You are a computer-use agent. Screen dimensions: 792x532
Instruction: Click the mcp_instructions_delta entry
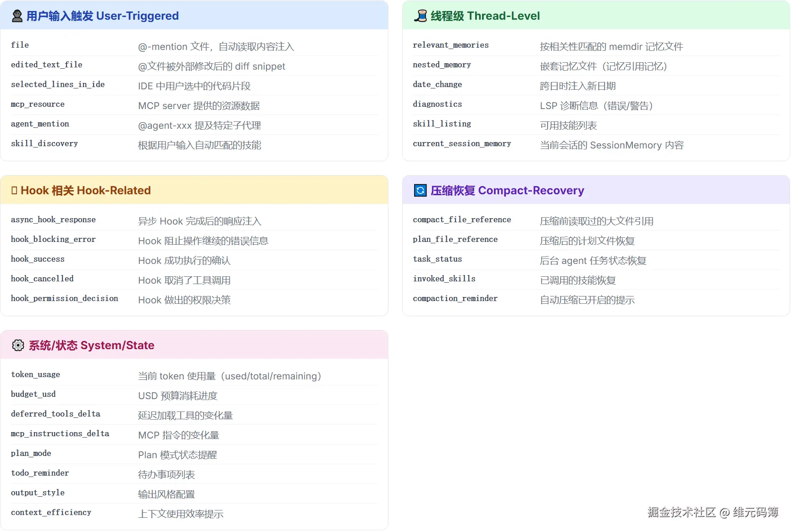tap(60, 434)
